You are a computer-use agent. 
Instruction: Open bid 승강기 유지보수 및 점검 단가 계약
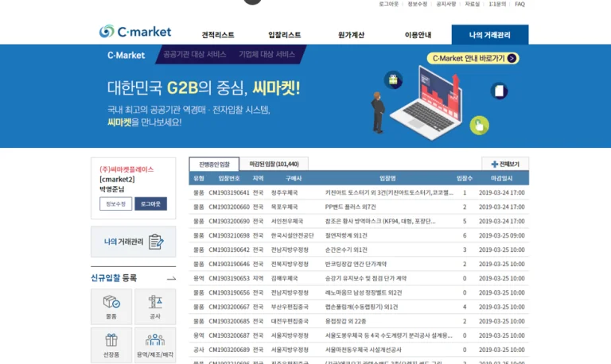click(365, 278)
